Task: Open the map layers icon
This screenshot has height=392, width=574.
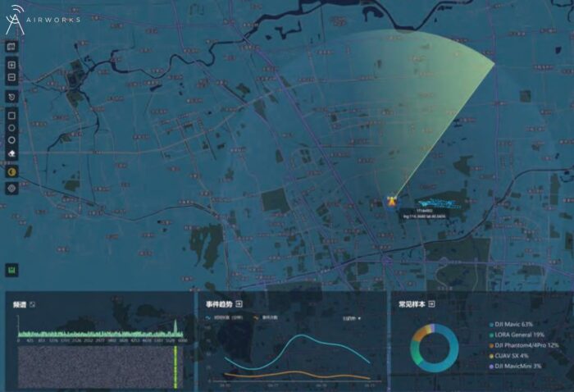Action: [11, 47]
